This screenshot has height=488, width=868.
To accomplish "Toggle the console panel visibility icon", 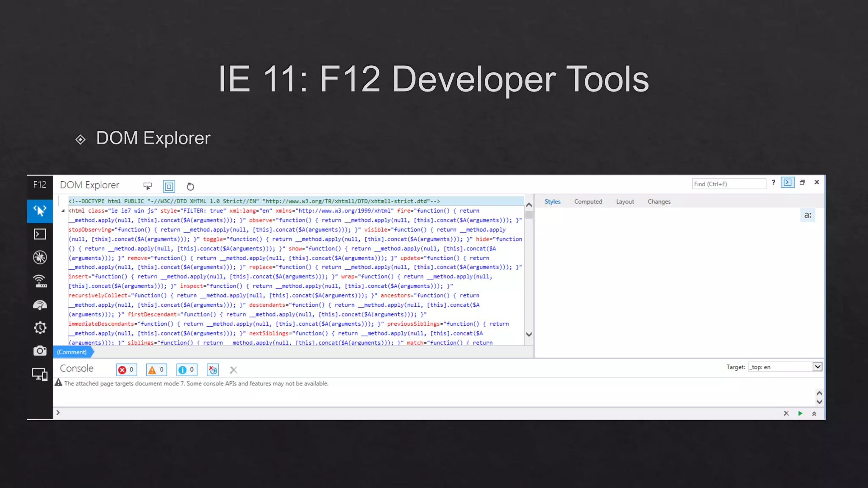I will (787, 182).
